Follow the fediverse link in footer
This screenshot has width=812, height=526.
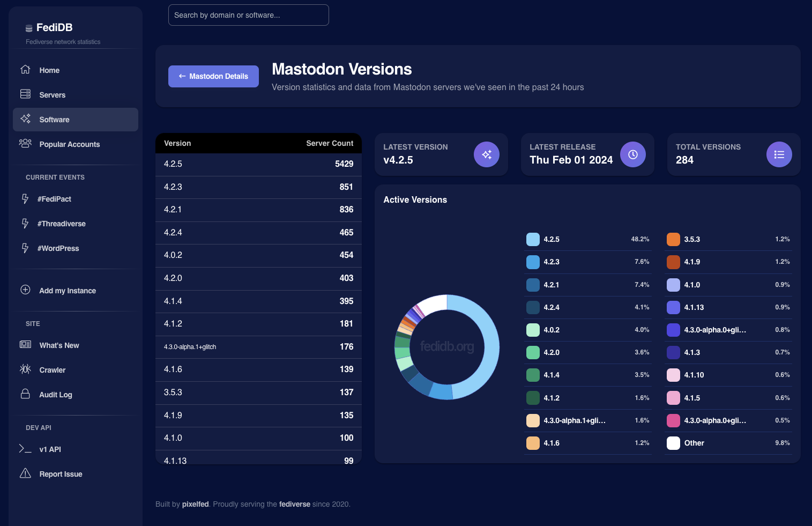coord(295,504)
